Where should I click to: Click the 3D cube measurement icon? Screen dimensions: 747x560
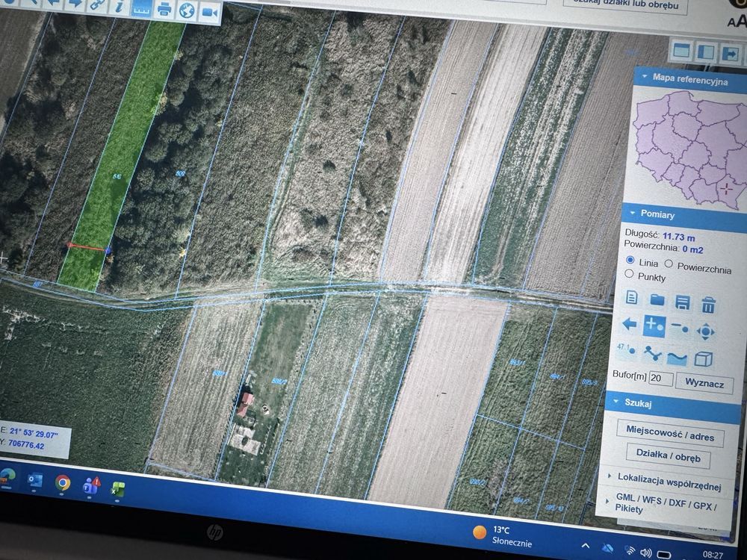[703, 359]
